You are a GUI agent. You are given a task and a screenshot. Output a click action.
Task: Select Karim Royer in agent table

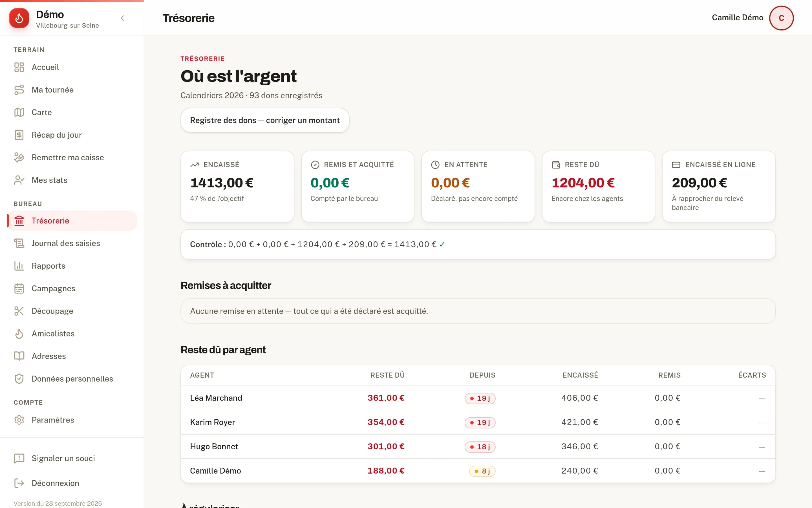click(x=212, y=422)
